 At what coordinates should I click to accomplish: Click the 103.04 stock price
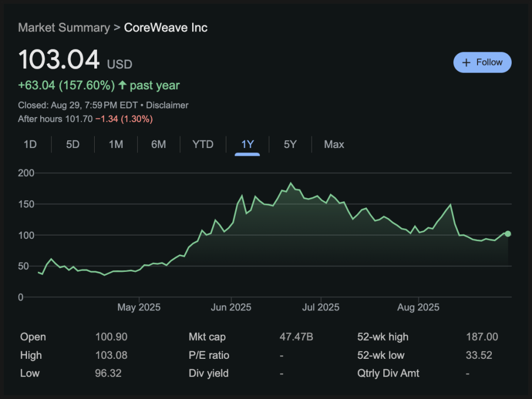tap(59, 59)
